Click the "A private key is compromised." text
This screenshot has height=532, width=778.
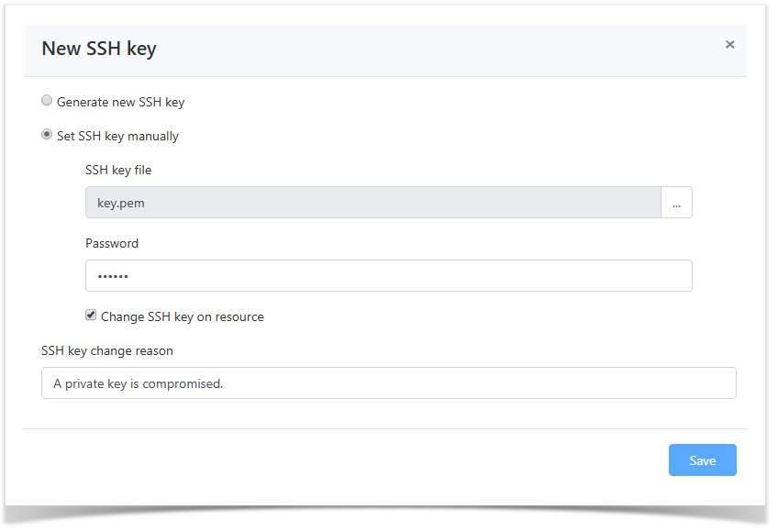pos(138,383)
